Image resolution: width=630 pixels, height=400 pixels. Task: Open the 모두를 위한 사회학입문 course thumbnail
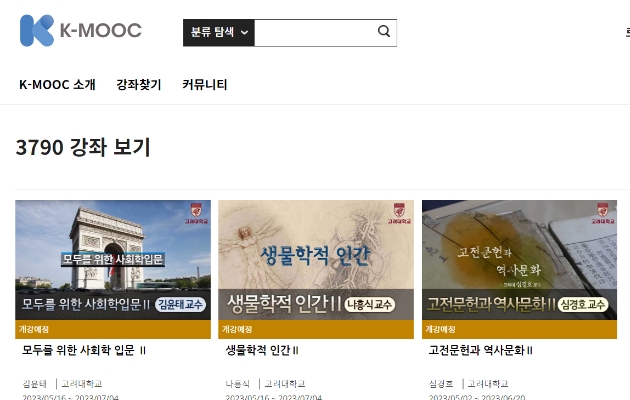[113, 260]
